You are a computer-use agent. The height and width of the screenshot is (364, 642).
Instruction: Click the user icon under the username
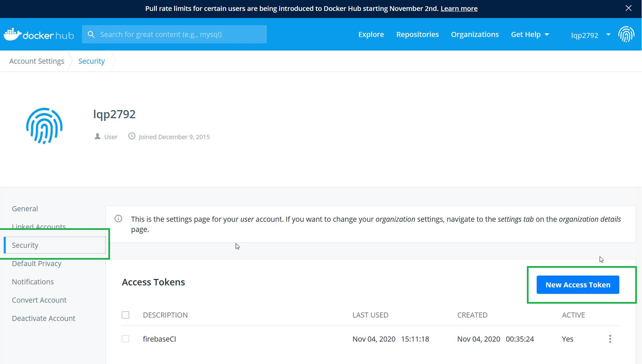click(97, 136)
